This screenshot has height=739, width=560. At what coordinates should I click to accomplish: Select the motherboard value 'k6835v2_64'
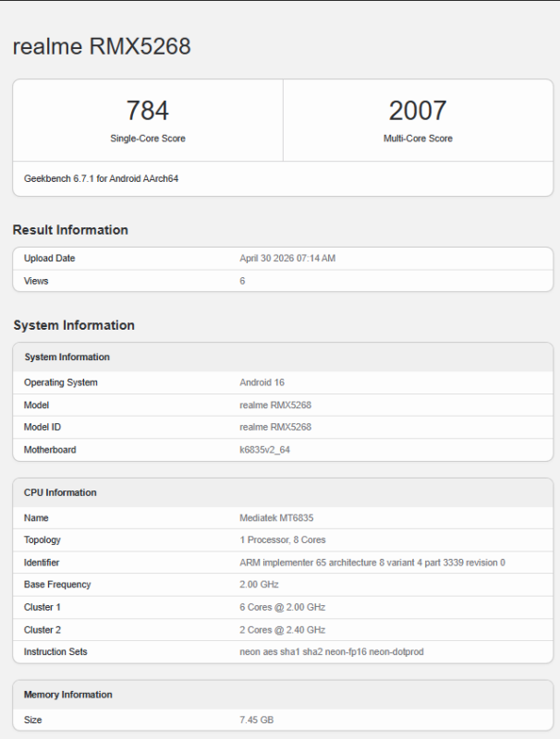click(x=264, y=450)
